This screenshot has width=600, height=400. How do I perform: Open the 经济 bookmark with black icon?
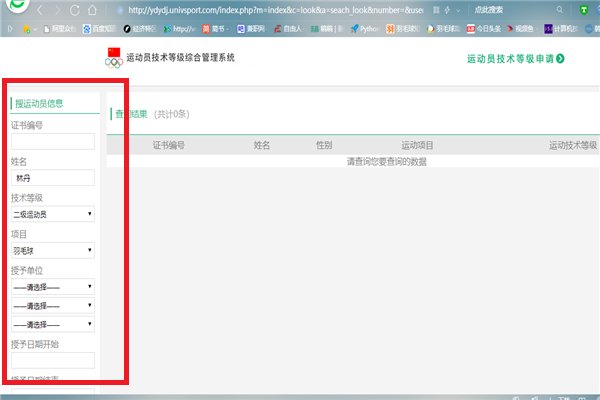point(140,29)
